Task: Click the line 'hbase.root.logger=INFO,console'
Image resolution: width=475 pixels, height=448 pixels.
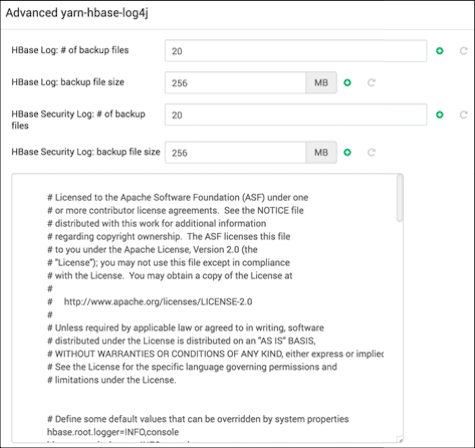Action: point(113,432)
